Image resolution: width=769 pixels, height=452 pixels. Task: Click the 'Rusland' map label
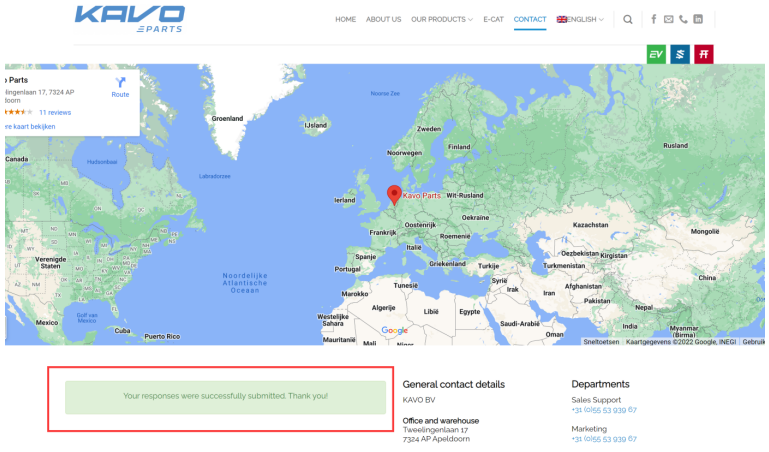675,146
